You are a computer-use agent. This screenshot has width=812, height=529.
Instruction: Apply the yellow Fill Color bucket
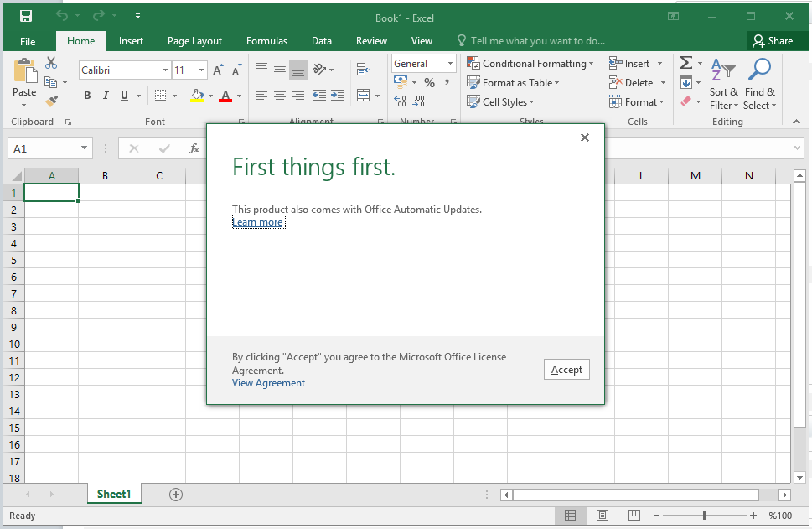(x=197, y=96)
